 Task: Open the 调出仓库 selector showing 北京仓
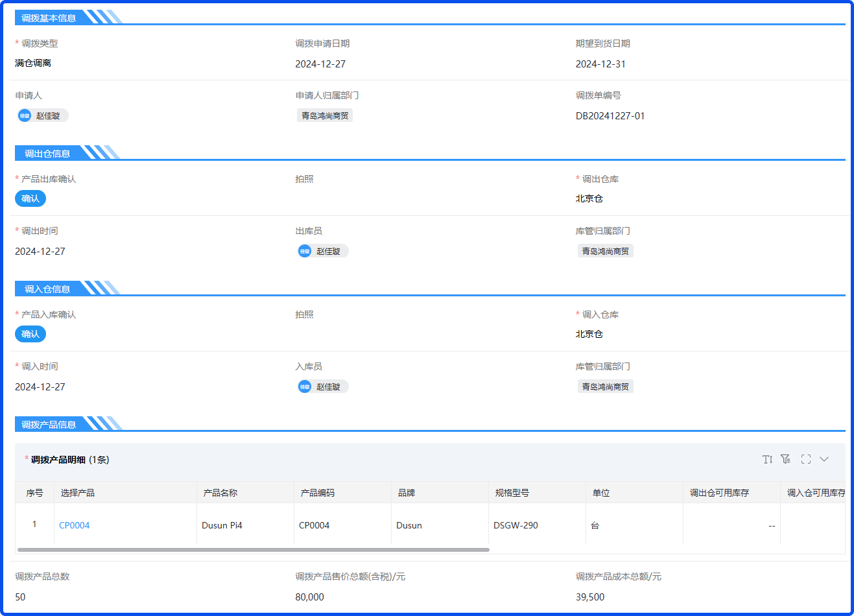pos(588,198)
